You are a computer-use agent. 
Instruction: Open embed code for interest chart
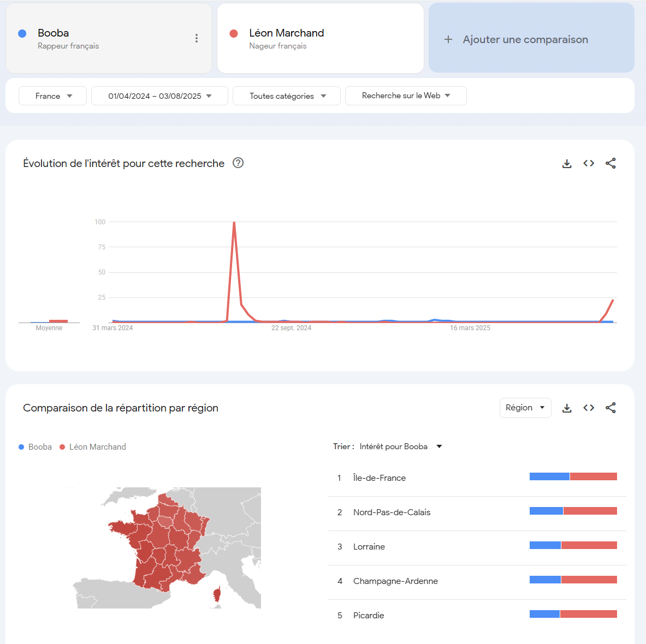[x=589, y=164]
